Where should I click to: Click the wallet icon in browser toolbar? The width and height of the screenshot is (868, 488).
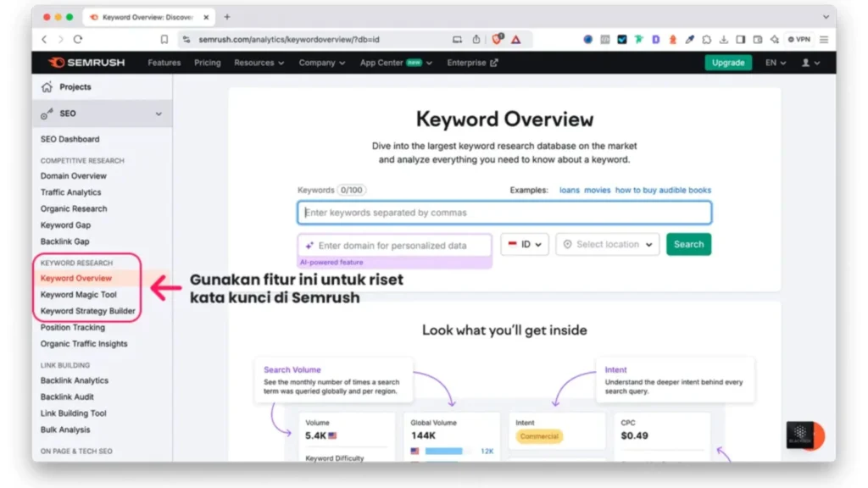coord(758,39)
